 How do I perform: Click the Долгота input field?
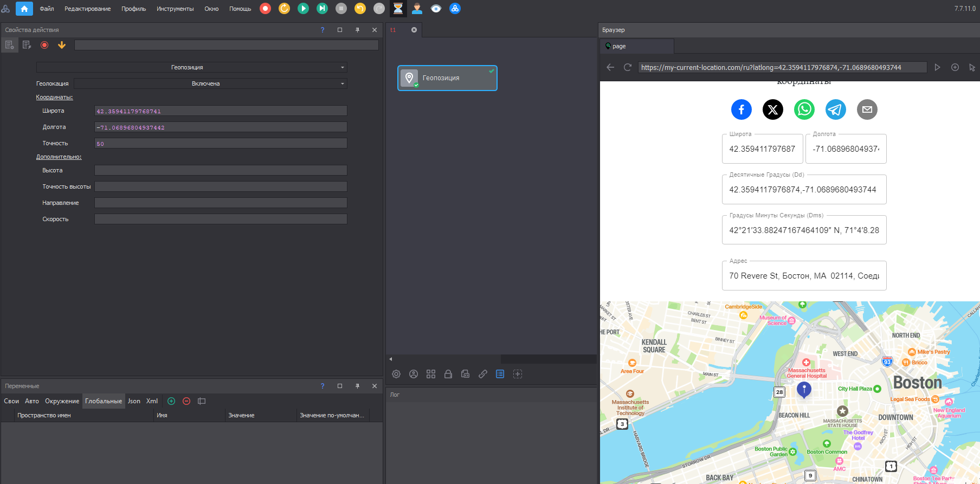click(221, 127)
